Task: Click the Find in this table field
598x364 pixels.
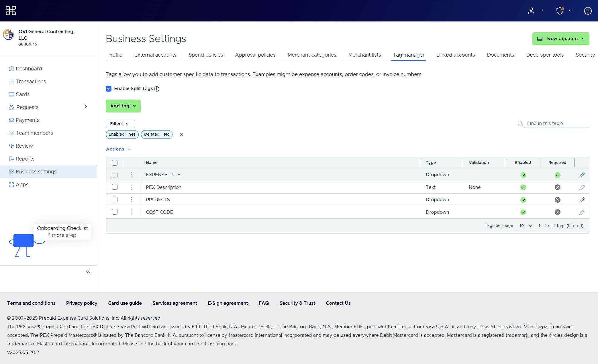Action: coord(556,123)
